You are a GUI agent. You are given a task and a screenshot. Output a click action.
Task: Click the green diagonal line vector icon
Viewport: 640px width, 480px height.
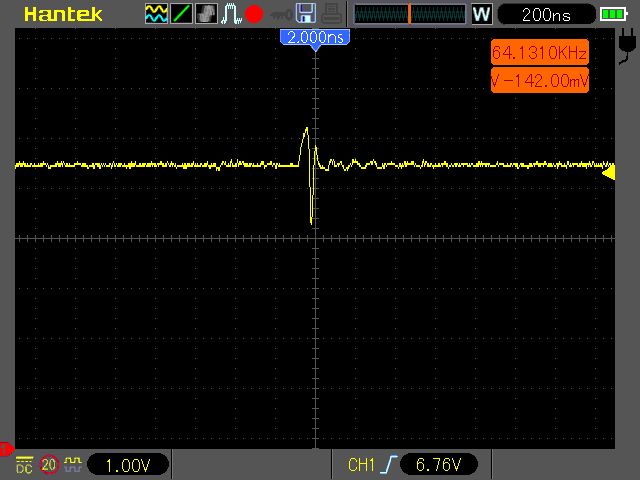click(181, 14)
